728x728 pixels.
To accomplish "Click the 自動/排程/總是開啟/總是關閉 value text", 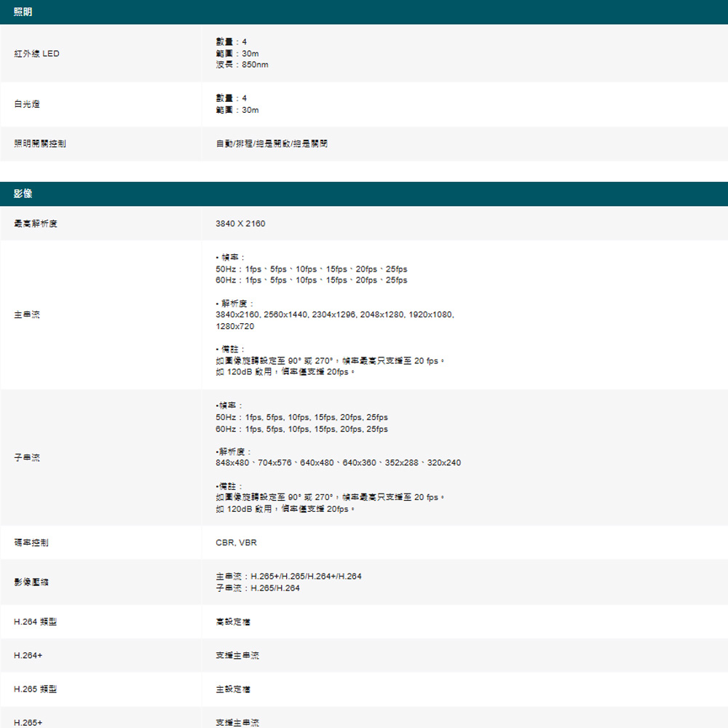I will (272, 144).
